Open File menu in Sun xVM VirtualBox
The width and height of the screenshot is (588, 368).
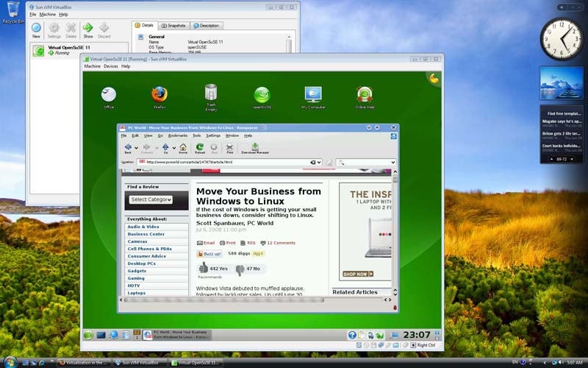(33, 14)
